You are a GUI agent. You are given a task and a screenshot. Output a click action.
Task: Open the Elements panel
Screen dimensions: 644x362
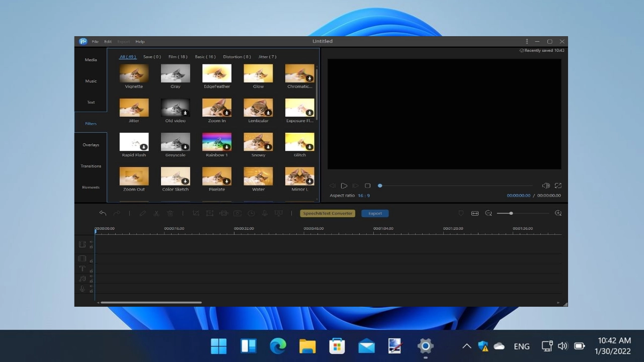pos(91,187)
